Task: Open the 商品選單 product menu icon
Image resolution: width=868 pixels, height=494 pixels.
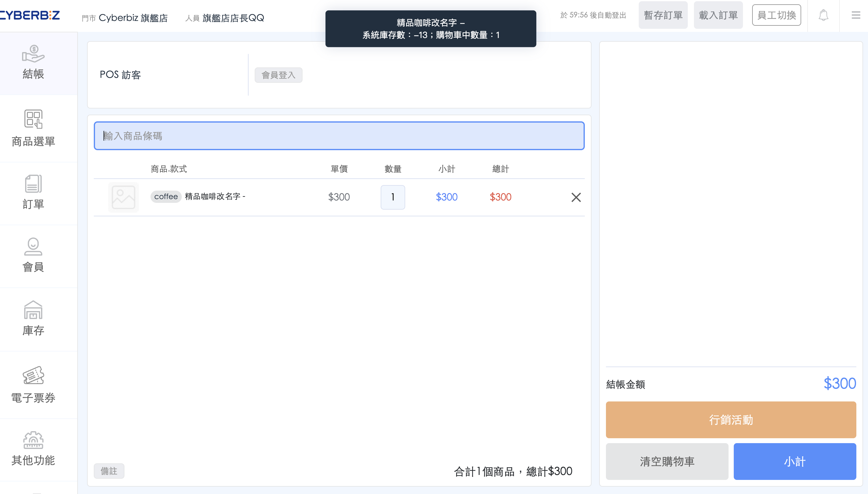Action: click(x=33, y=128)
